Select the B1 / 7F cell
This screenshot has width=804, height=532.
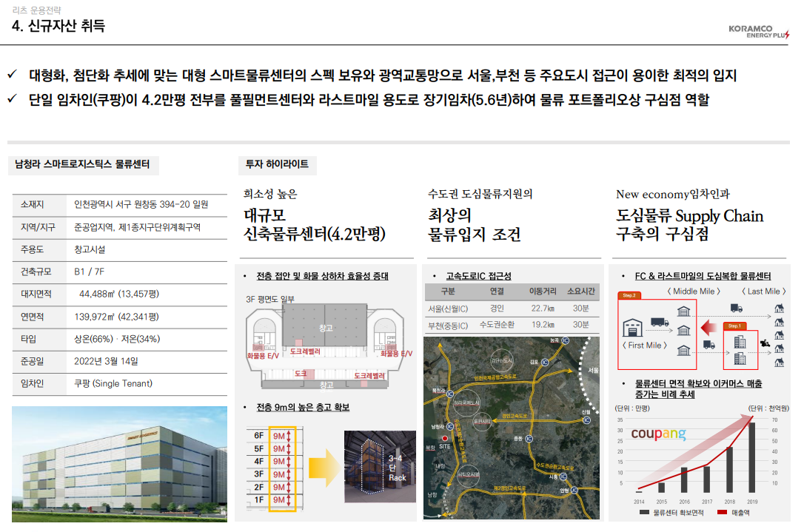pos(90,272)
